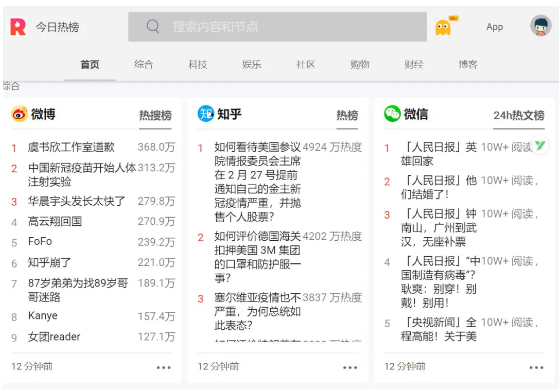
Task: Click 12 分钟前 on 微信 card
Action: pyautogui.click(x=405, y=367)
